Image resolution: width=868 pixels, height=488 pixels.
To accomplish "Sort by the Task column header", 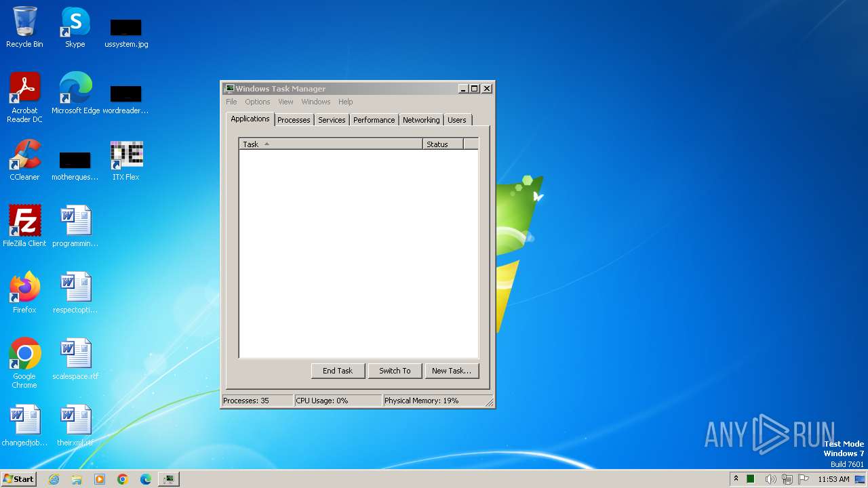I will tap(331, 144).
